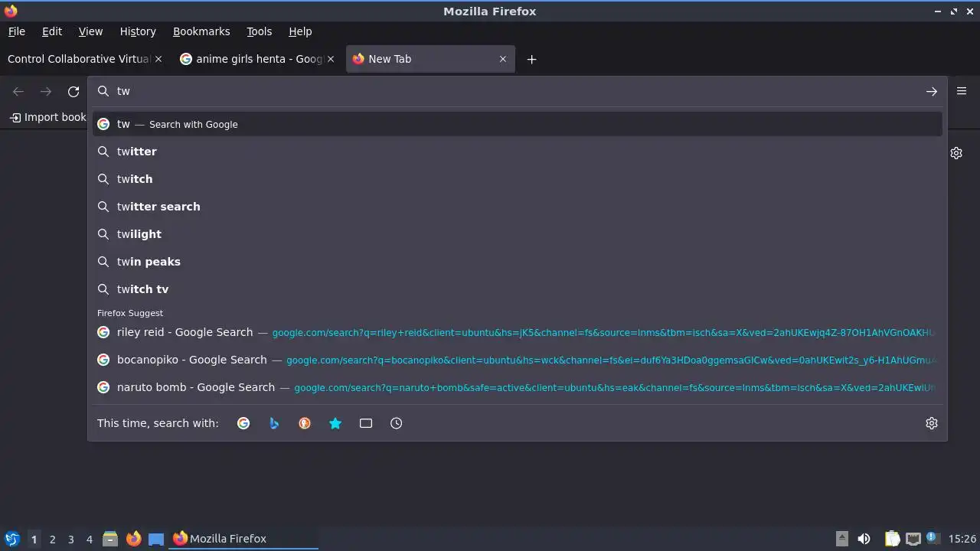The image size is (980, 551).
Task: Choose the twitter search suggestion
Action: tap(518, 152)
